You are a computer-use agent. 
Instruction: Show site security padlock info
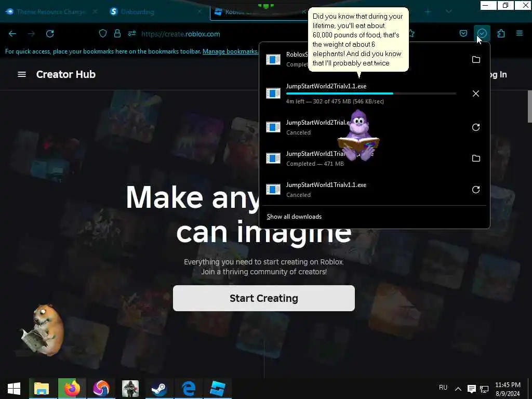coord(117,34)
